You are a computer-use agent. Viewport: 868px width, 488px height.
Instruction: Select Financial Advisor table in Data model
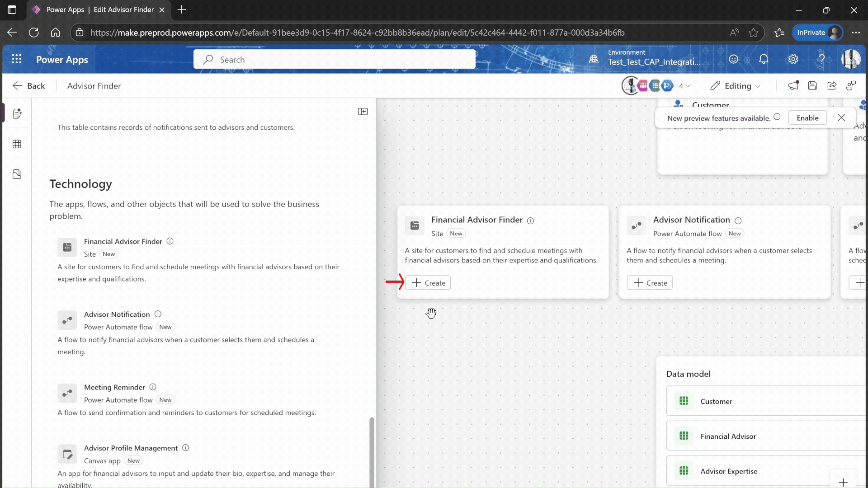pyautogui.click(x=728, y=436)
